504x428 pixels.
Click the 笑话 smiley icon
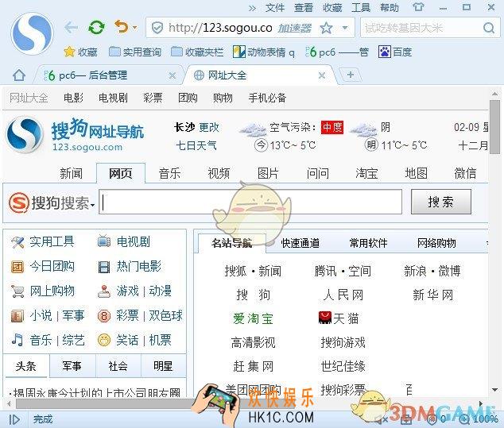pos(104,341)
